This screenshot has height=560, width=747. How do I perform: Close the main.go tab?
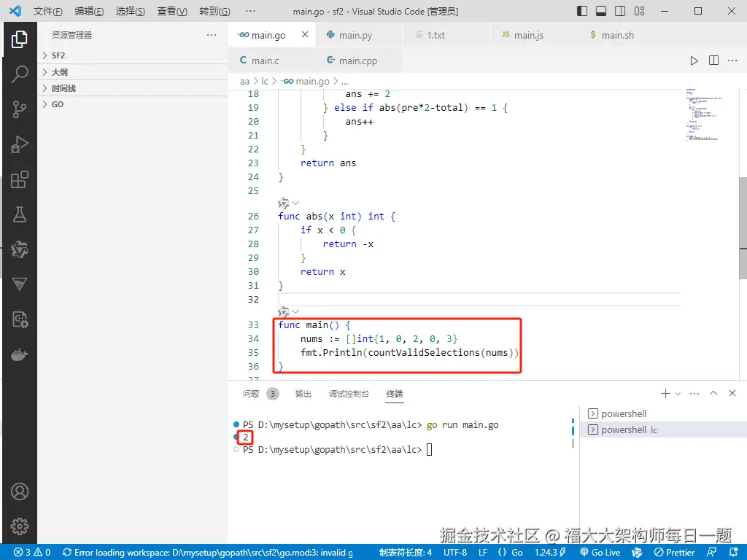(x=305, y=34)
